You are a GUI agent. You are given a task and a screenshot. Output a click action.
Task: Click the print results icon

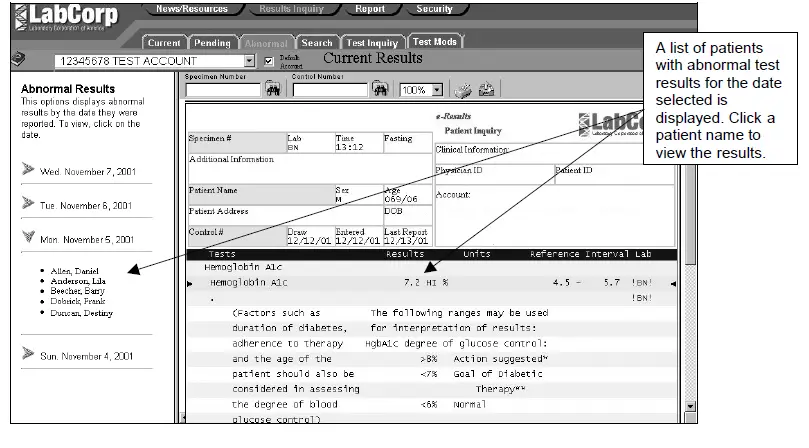pyautogui.click(x=463, y=90)
